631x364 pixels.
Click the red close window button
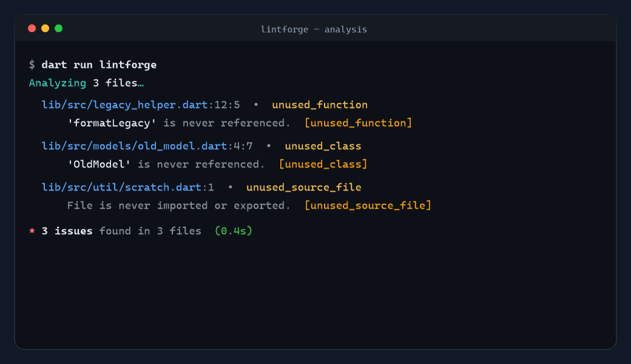coord(32,28)
